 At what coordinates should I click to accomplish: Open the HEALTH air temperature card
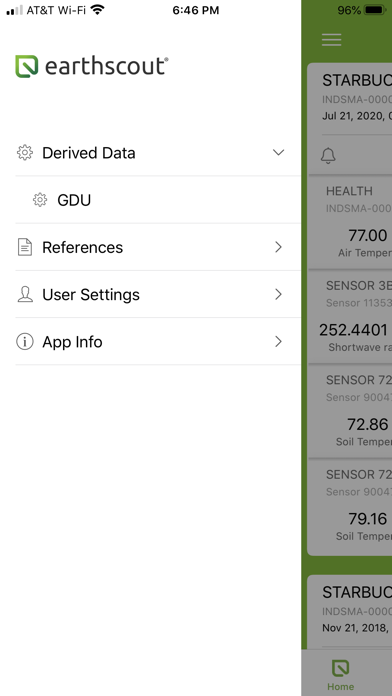350,221
